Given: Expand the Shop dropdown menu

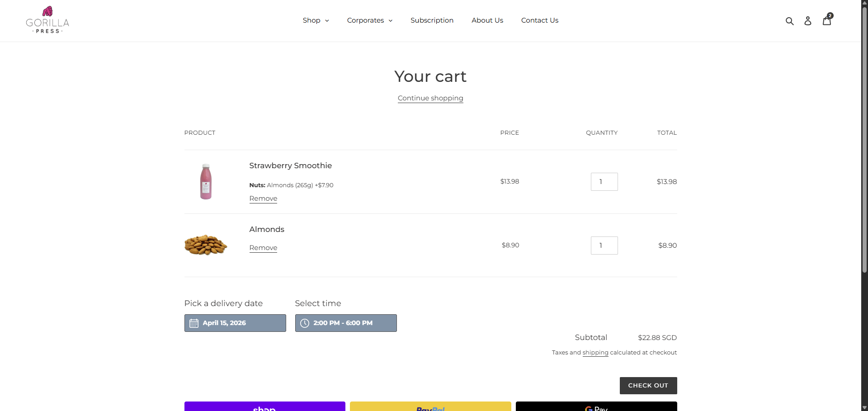Looking at the screenshot, I should click(316, 20).
